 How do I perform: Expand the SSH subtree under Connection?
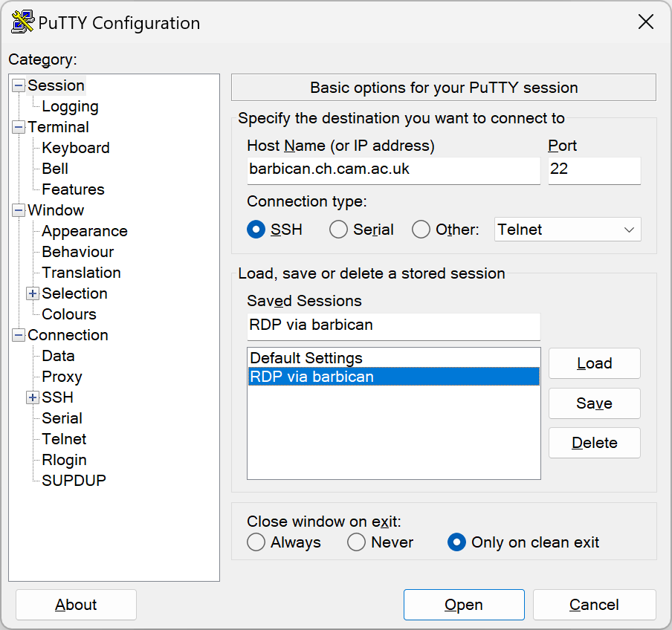click(33, 398)
